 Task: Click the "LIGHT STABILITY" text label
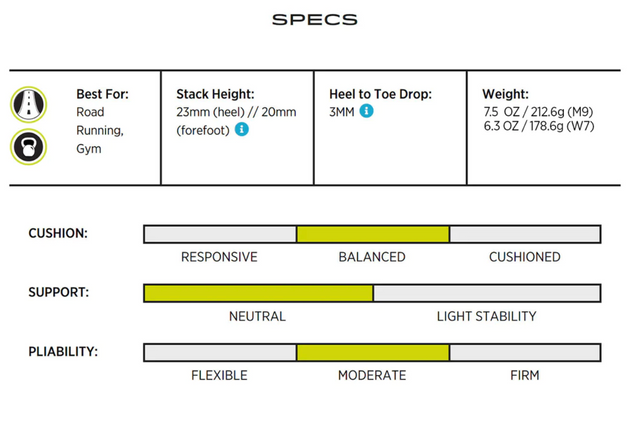(x=486, y=316)
